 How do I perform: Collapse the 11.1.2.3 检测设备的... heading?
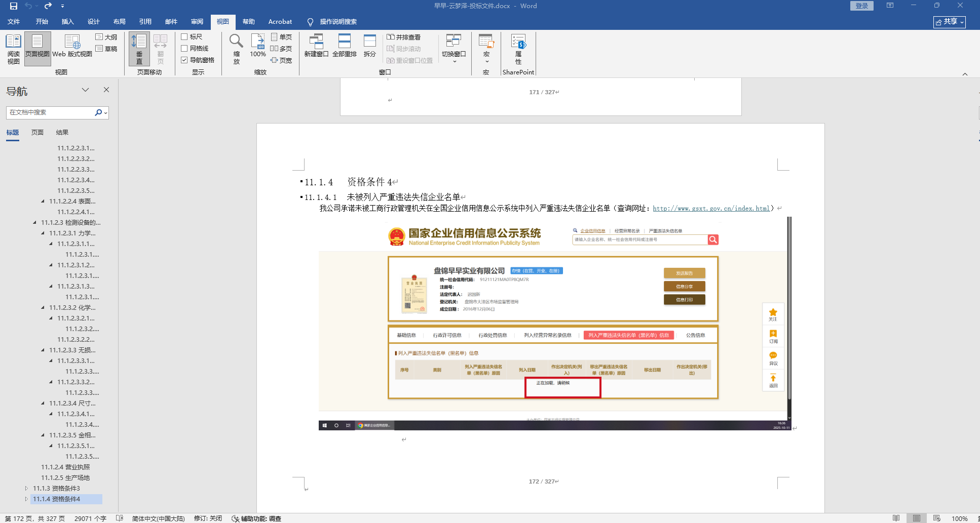tap(34, 222)
